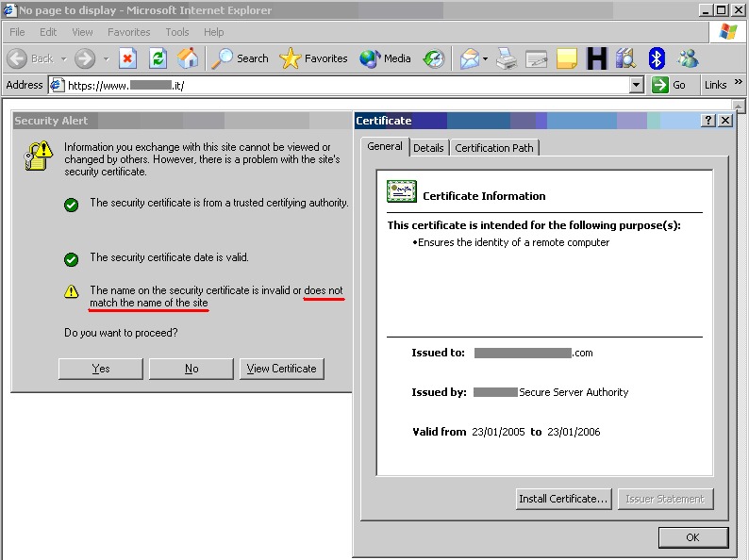
Task: Open the History clock icon
Action: tap(434, 58)
